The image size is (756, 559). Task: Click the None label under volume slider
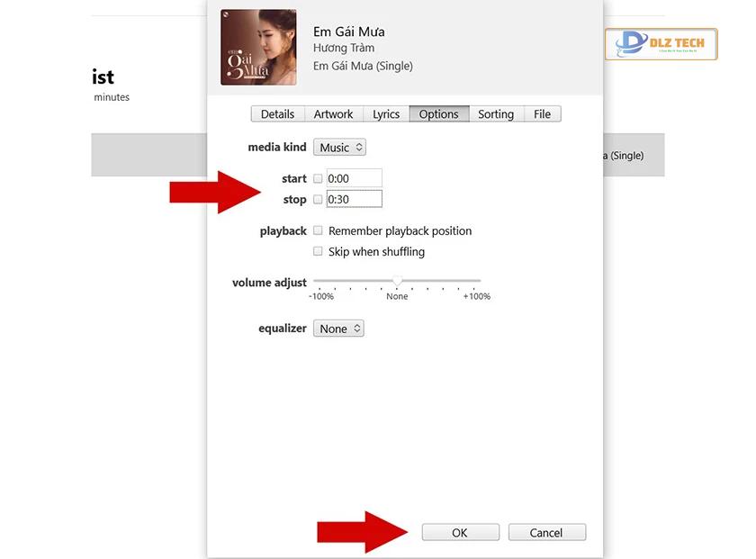click(397, 296)
